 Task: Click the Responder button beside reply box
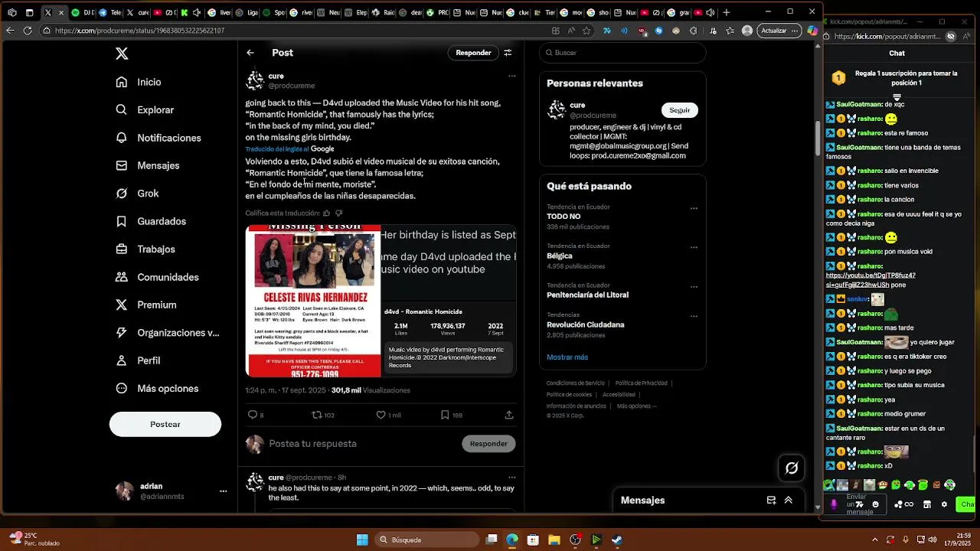click(488, 444)
